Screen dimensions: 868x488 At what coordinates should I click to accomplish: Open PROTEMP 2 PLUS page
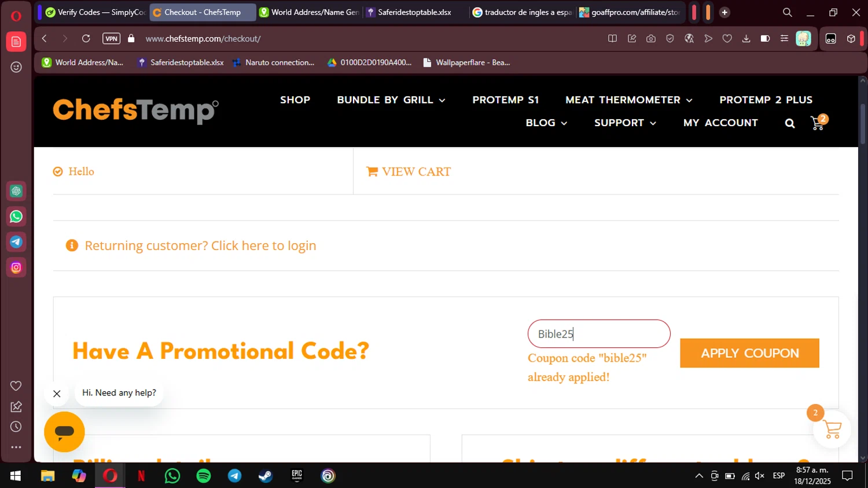tap(766, 100)
